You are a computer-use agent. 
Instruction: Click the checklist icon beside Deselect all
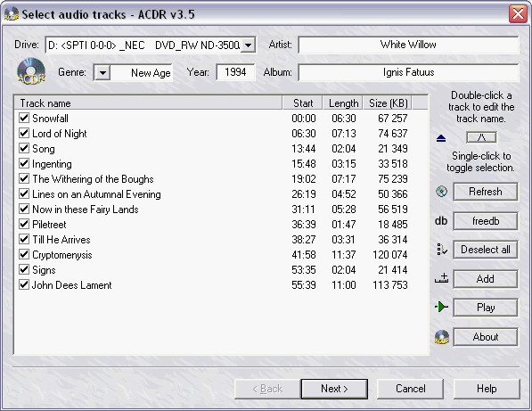(441, 250)
